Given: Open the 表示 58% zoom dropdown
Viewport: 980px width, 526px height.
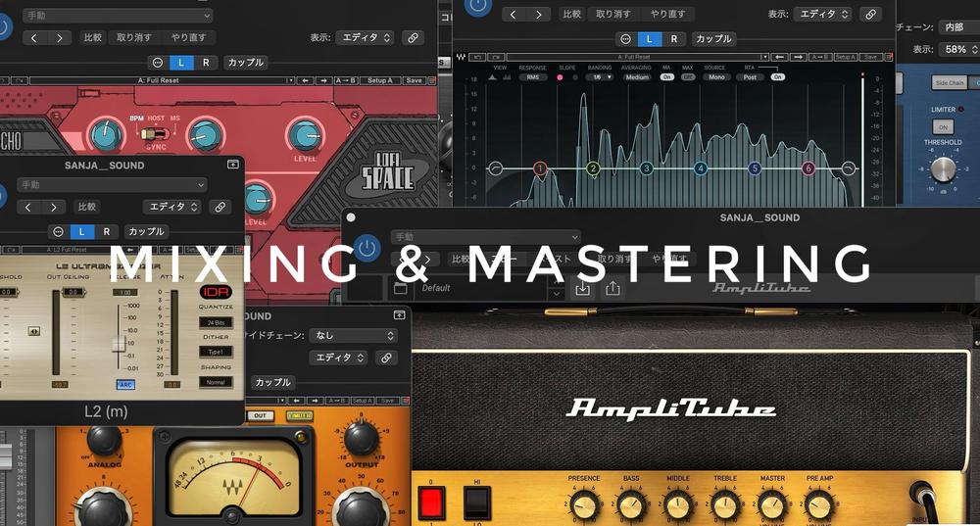Looking at the screenshot, I should [x=959, y=49].
